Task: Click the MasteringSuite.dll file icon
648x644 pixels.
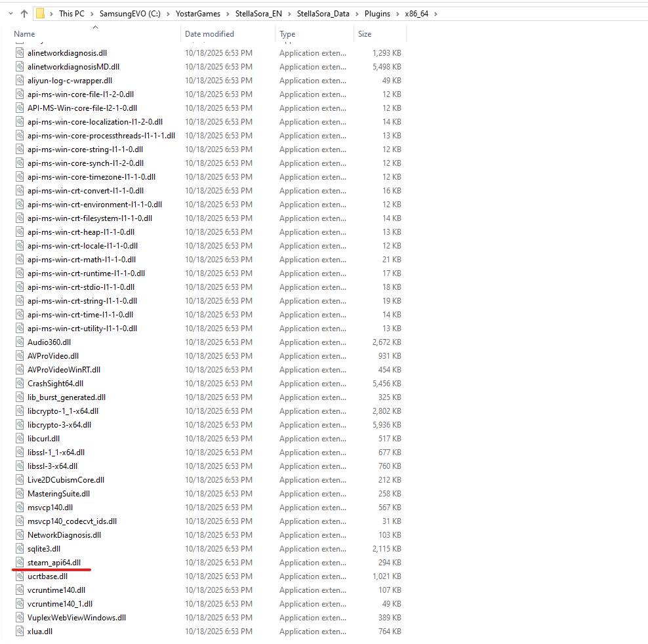Action: click(20, 493)
